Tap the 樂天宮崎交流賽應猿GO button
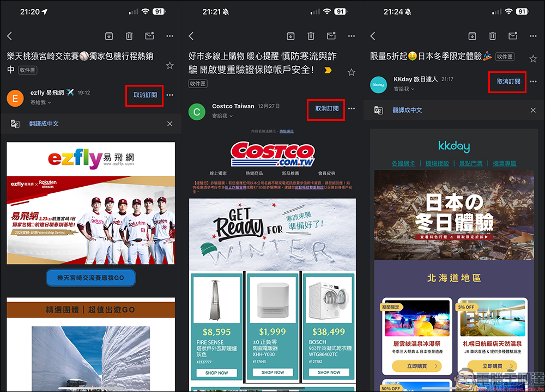Viewport: 545px width, 392px height. (x=90, y=278)
